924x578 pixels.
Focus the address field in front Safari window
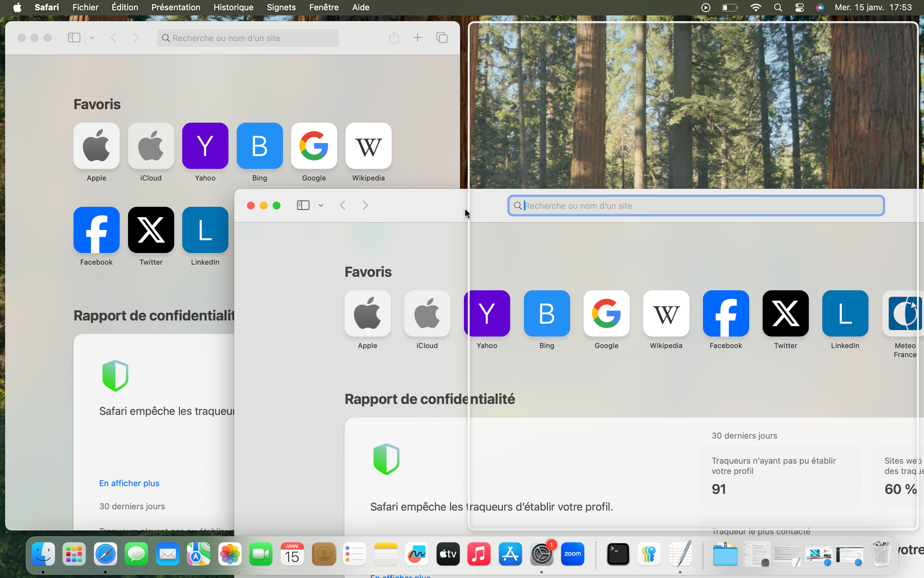(696, 206)
